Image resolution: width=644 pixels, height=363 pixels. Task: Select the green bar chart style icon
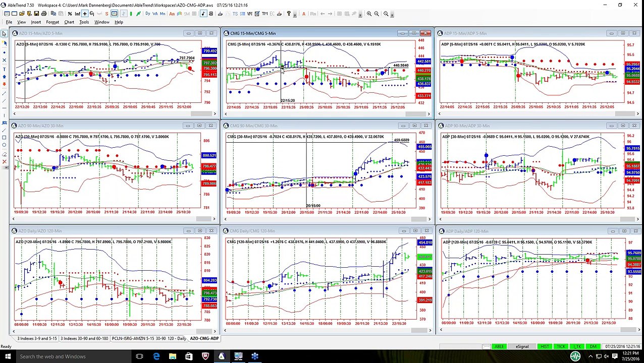(x=131, y=14)
